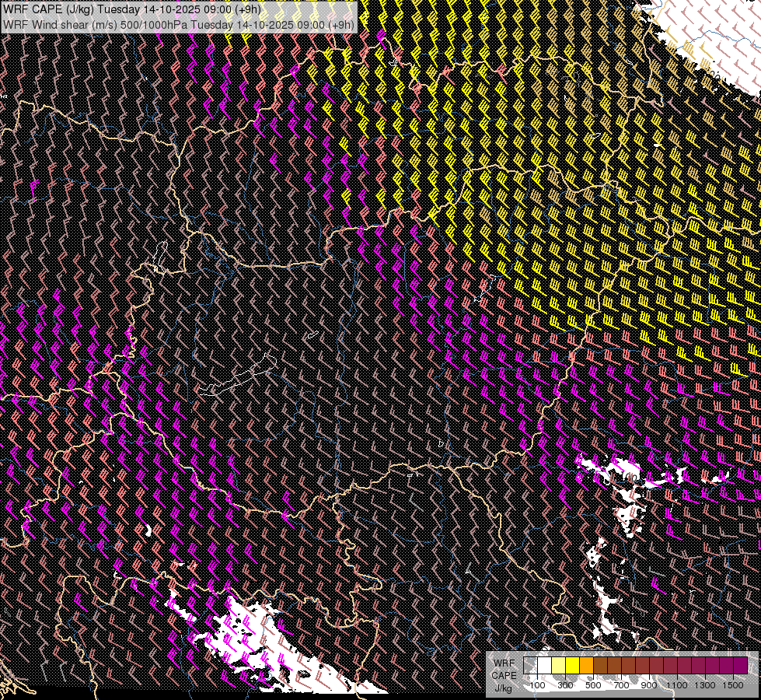
Task: Click the 500 label on the CAPE legend
Action: tap(593, 685)
